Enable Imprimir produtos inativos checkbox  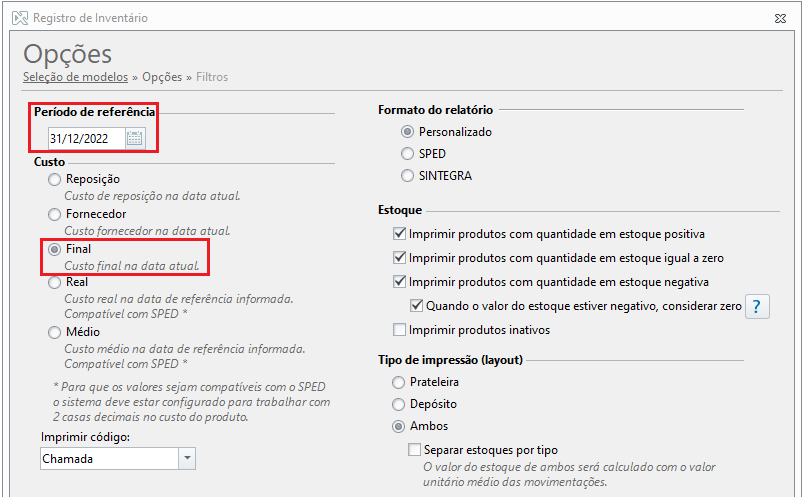tap(399, 329)
